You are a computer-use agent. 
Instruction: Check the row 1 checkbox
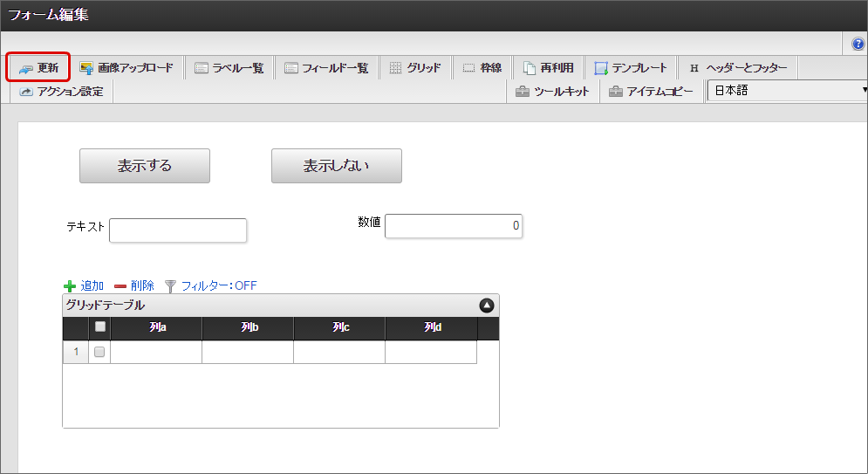pos(99,352)
